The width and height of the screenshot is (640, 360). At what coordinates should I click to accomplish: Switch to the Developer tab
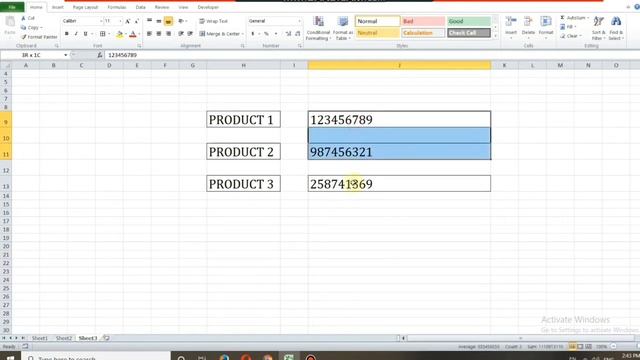pos(208,7)
